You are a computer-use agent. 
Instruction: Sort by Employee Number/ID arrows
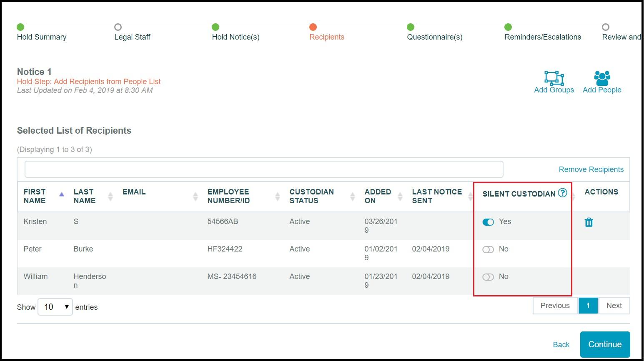(278, 196)
